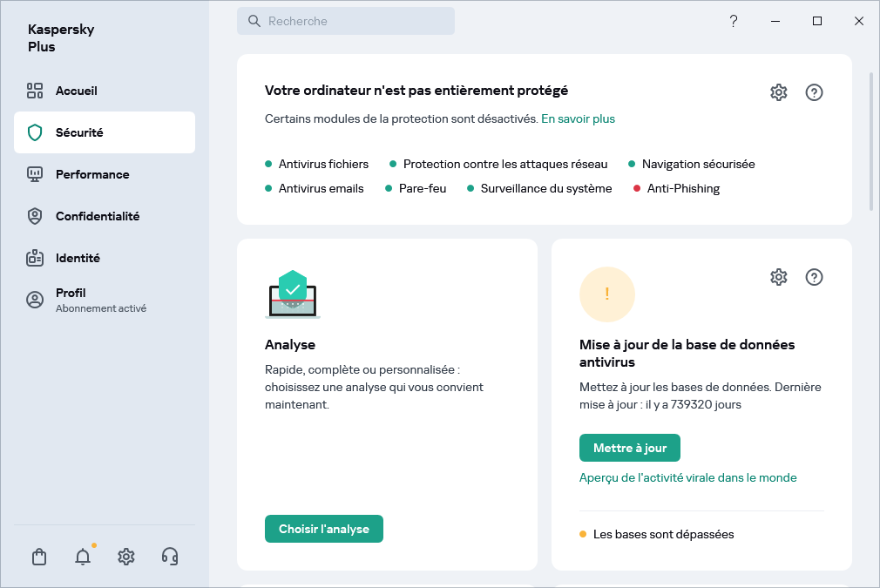The width and height of the screenshot is (880, 588).
Task: Open help on the antivirus database update card
Action: (814, 277)
